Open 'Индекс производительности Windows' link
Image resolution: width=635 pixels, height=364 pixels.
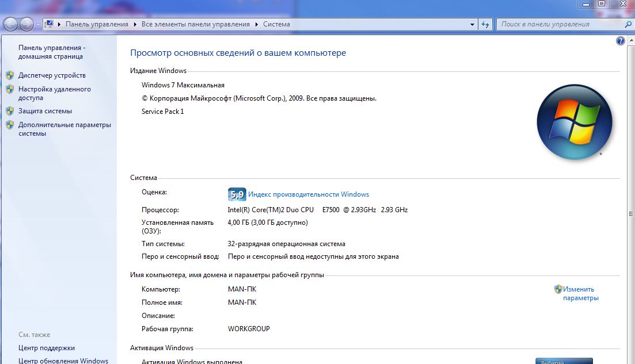tap(309, 194)
